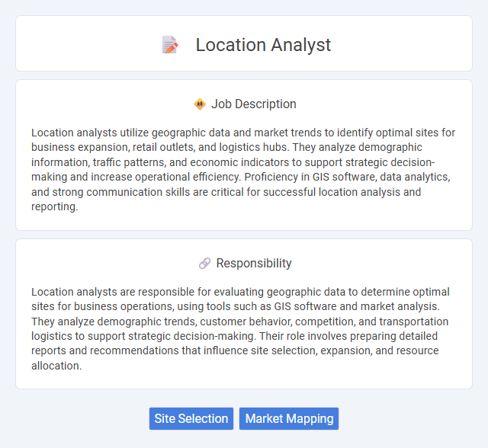The height and width of the screenshot is (448, 488).
Task: Click the Location Analyst title text
Action: 263,45
